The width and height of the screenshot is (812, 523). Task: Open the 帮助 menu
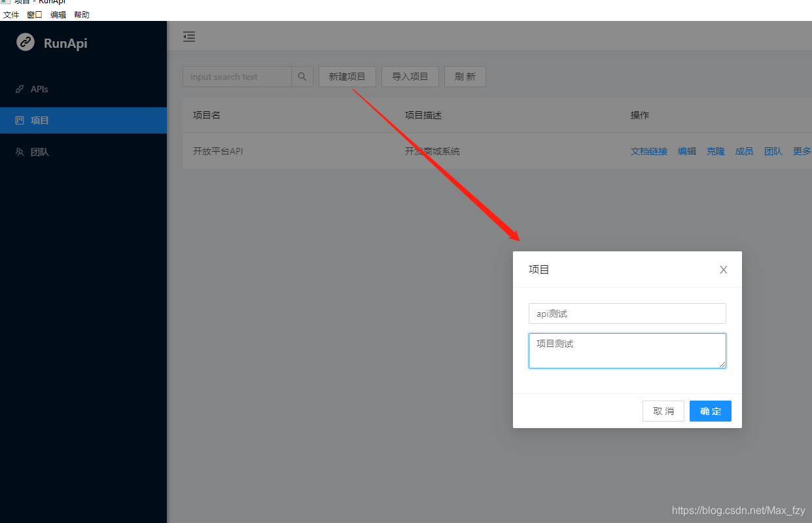coord(81,14)
